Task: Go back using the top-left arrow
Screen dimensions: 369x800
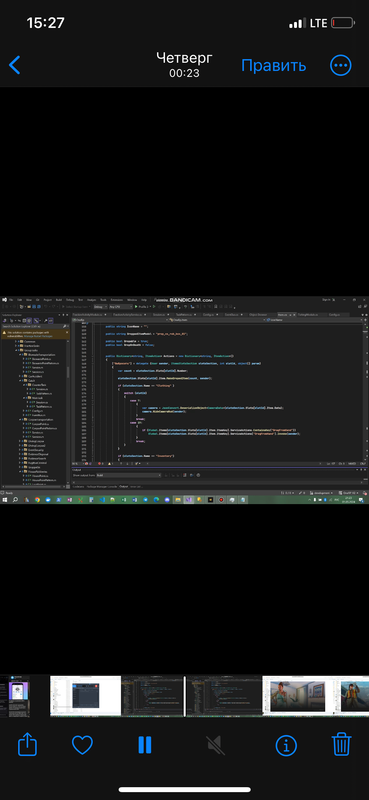Action: tap(15, 65)
